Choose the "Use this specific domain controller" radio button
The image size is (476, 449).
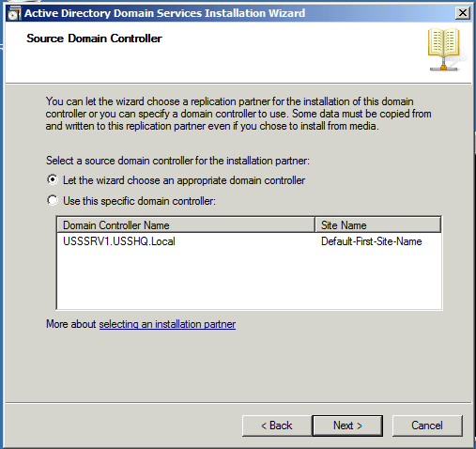pyautogui.click(x=53, y=200)
